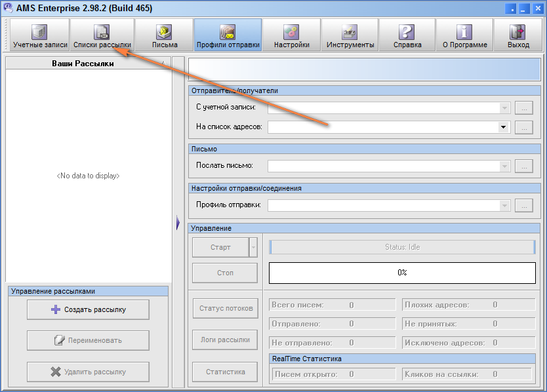Click the Переименовать button
The width and height of the screenshot is (547, 392).
(89, 340)
